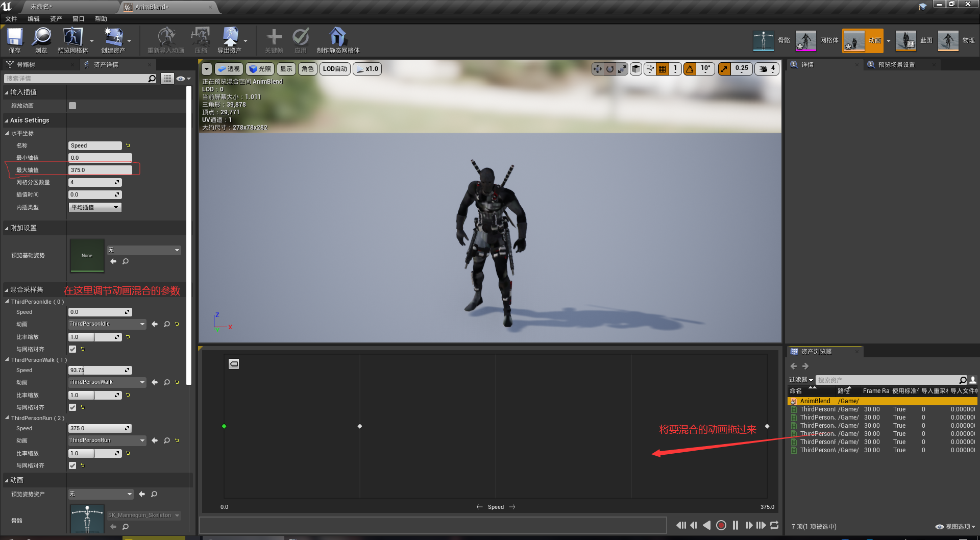This screenshot has height=540, width=980.
Task: Click the LOD自动 viewport button
Action: click(335, 69)
